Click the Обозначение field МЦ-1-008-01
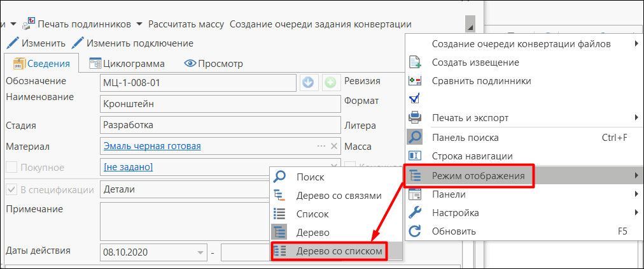644x269 pixels. click(197, 83)
